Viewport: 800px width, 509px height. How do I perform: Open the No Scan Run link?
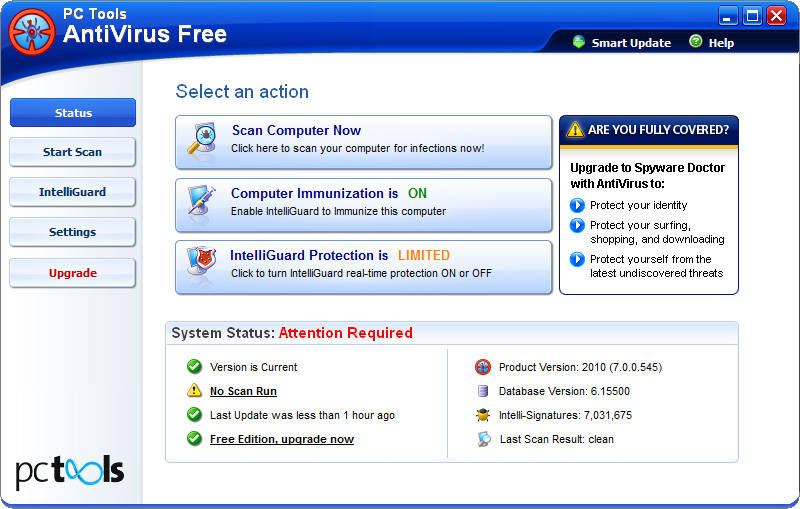click(243, 391)
